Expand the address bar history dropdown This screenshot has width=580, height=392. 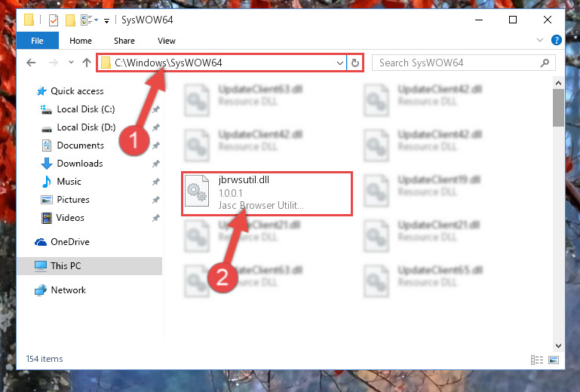[340, 63]
